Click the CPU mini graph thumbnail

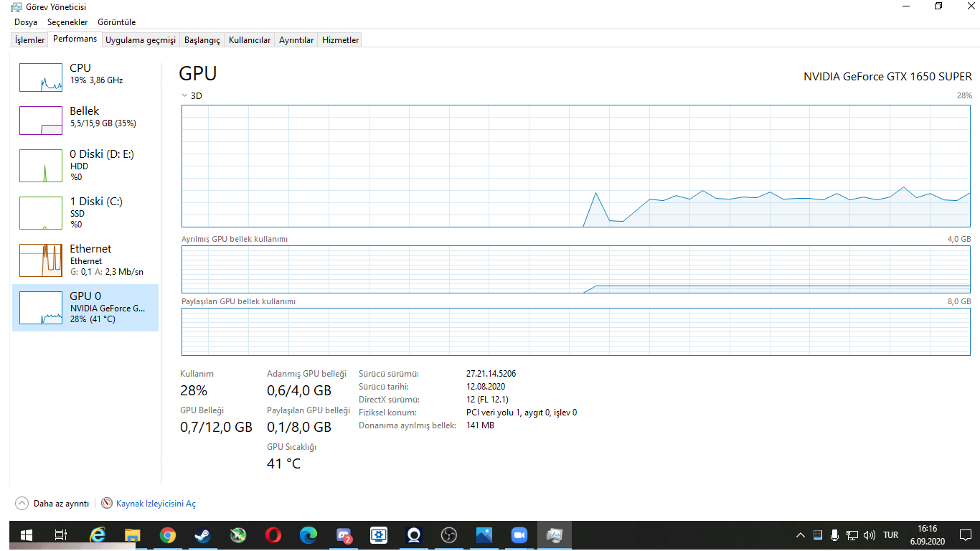[41, 77]
